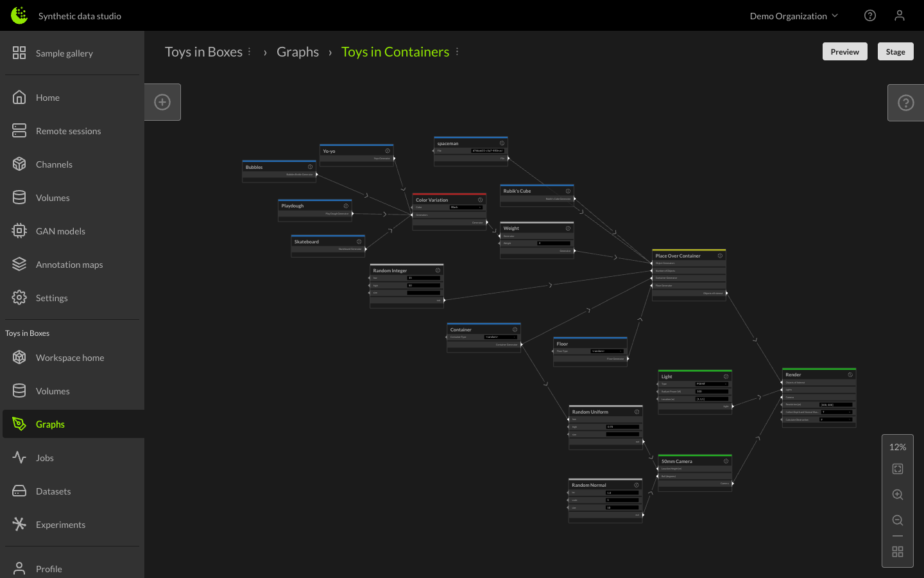Switch to Jobs in the sidebar
The width and height of the screenshot is (924, 578).
pos(45,457)
